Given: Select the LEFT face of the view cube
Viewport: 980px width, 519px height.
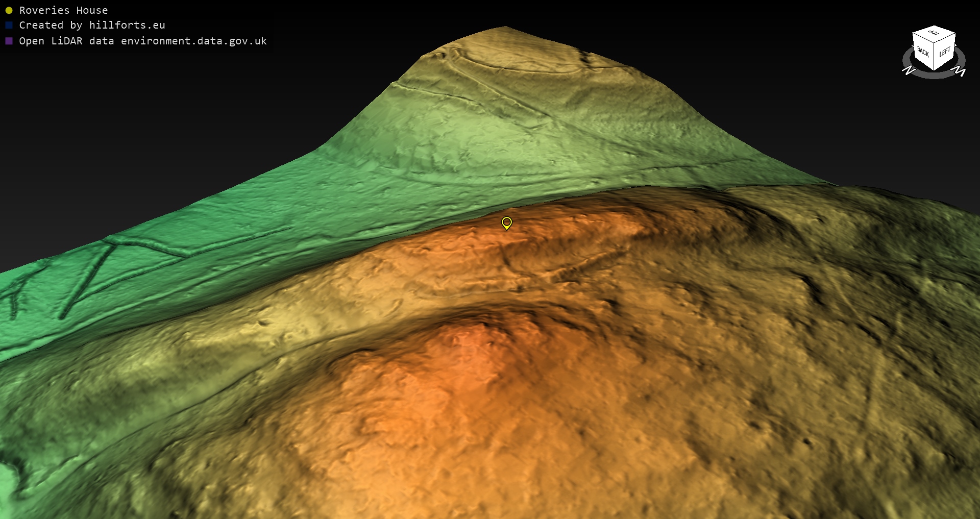Looking at the screenshot, I should coord(944,53).
